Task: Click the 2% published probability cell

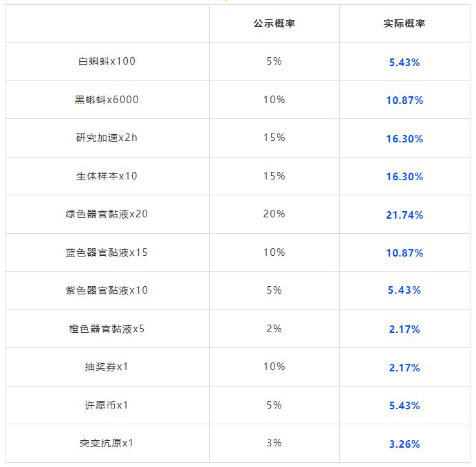Action: [274, 329]
